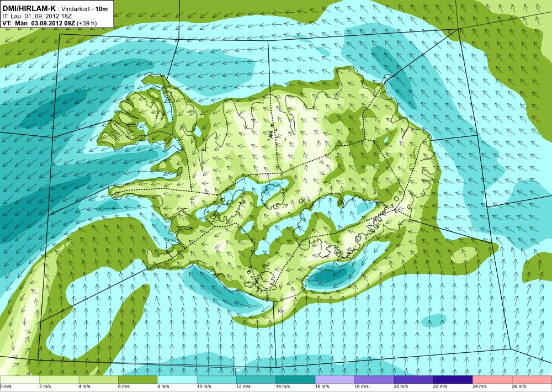The image size is (552, 392).
Task: Click the '12 m/s' legend label
Action: coord(243,386)
